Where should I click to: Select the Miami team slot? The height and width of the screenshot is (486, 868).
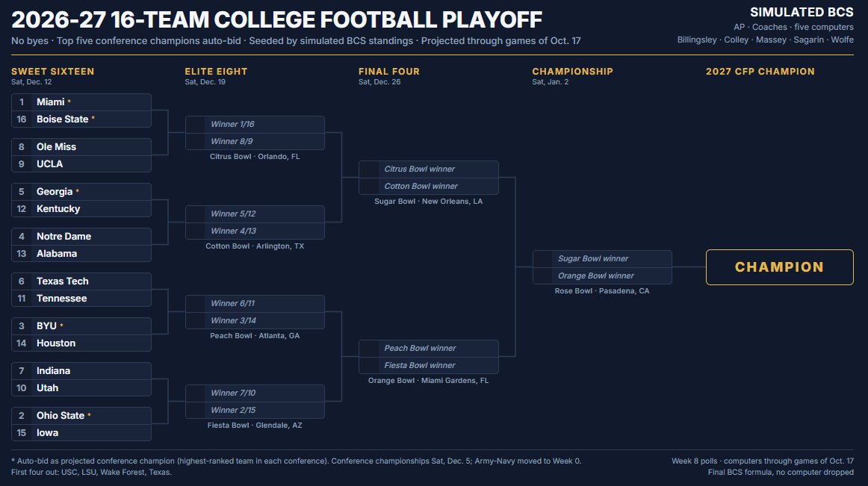pyautogui.click(x=81, y=102)
